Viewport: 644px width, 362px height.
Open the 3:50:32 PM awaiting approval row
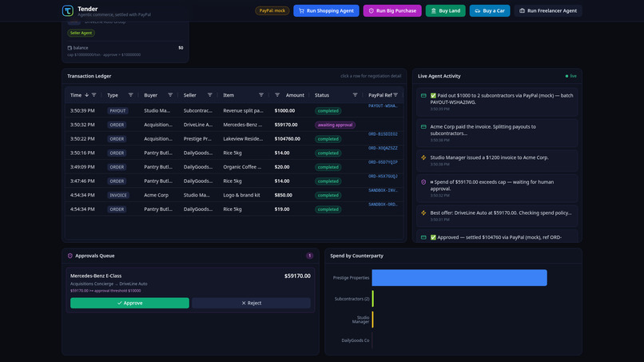234,125
